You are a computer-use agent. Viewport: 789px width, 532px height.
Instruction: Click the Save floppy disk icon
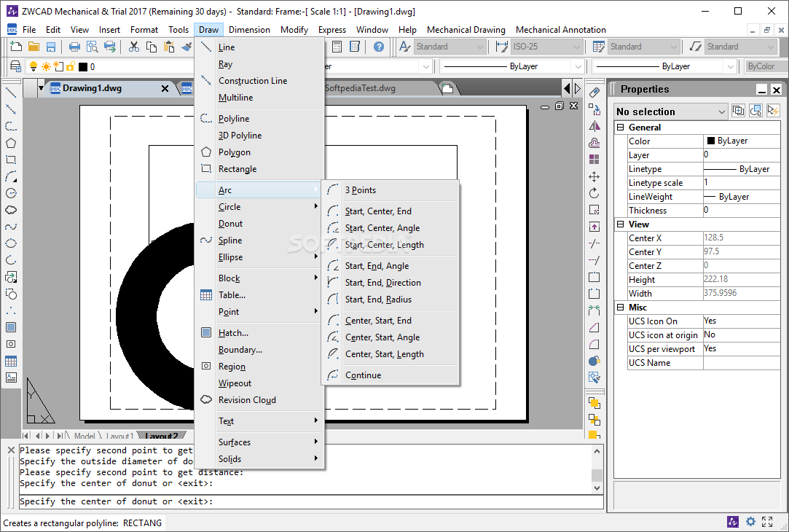pos(51,47)
